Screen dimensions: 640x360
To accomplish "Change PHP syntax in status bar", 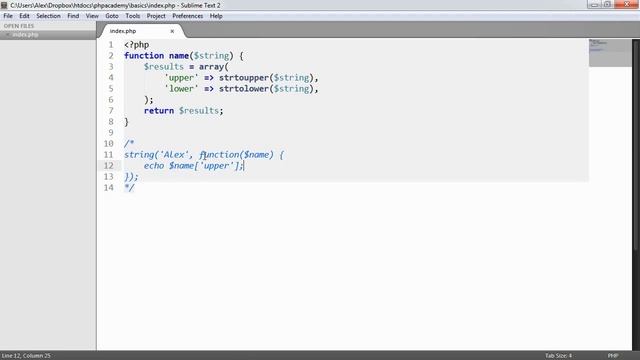I will point(613,356).
